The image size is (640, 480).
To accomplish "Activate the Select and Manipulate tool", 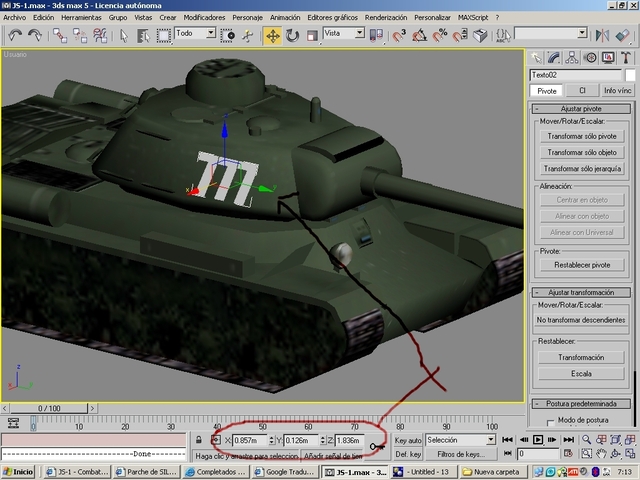I will coord(247,36).
